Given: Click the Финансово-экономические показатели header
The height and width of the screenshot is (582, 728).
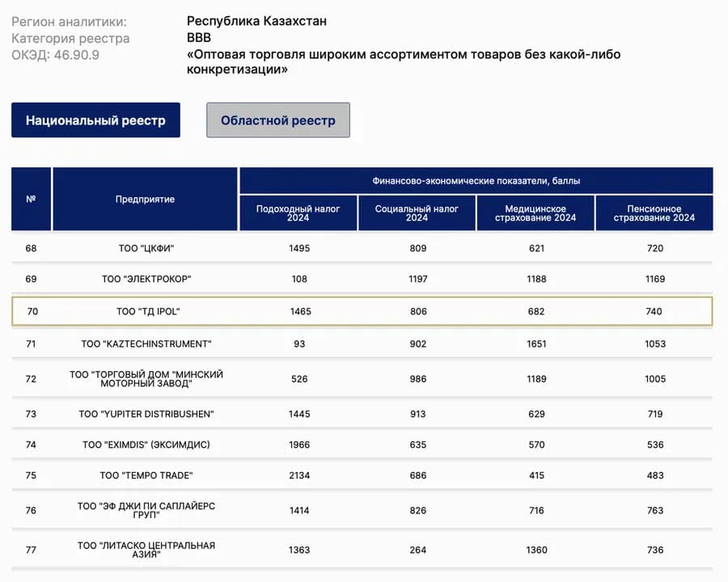Looking at the screenshot, I should point(476,181).
